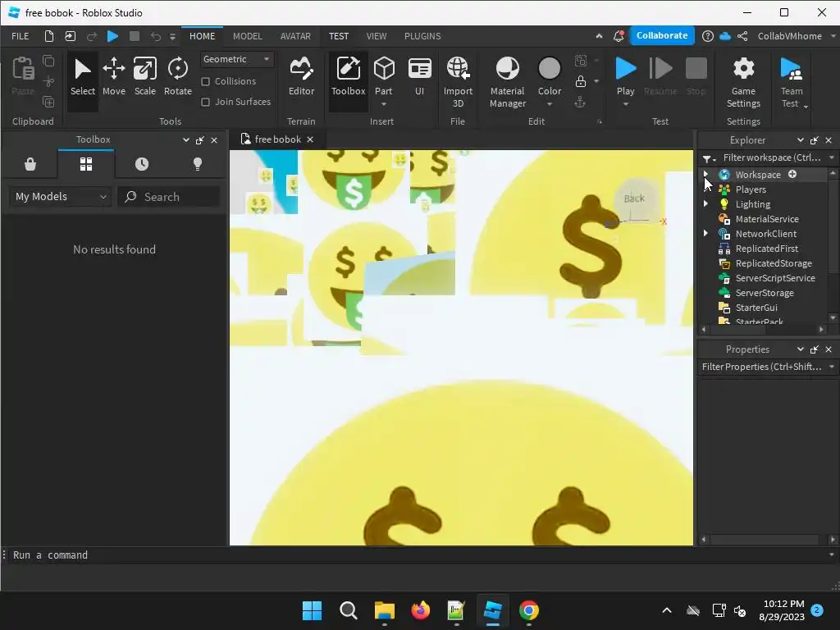Expand the Lighting tree node

pyautogui.click(x=706, y=203)
